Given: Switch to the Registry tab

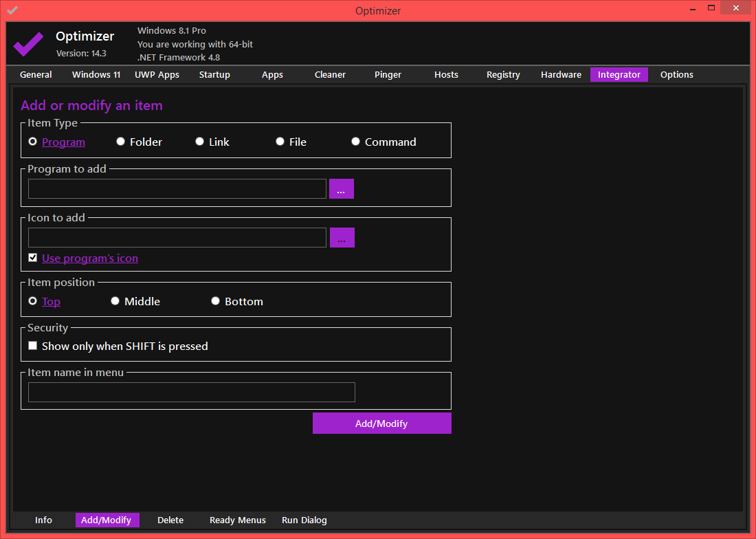Looking at the screenshot, I should pyautogui.click(x=503, y=74).
